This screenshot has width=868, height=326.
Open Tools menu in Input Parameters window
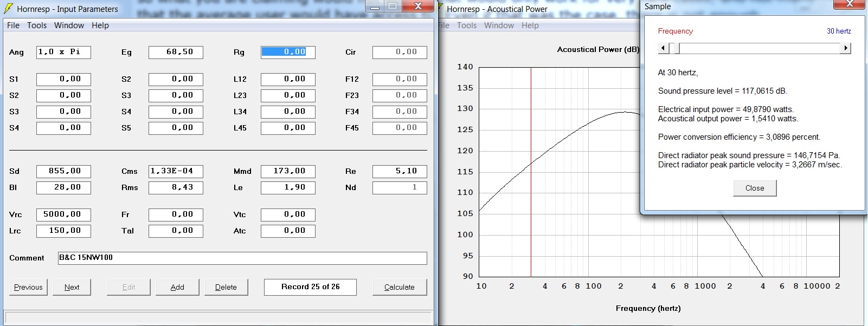click(x=37, y=25)
